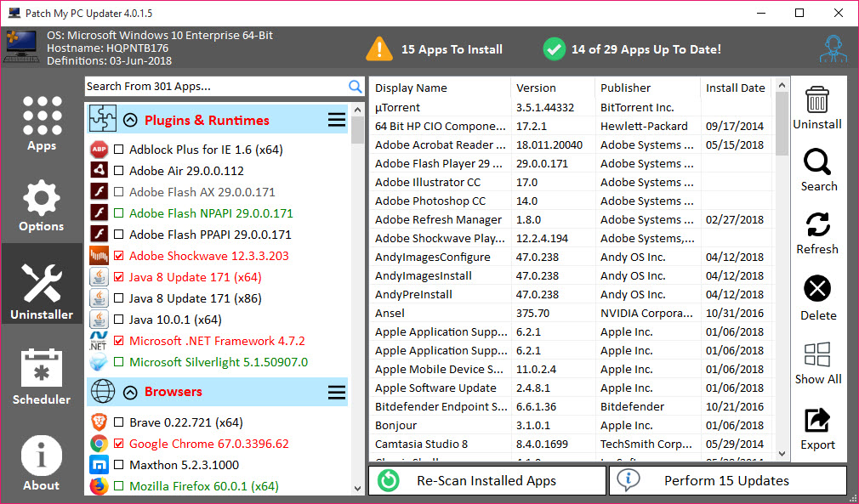Sort by the Publisher column header

point(647,88)
